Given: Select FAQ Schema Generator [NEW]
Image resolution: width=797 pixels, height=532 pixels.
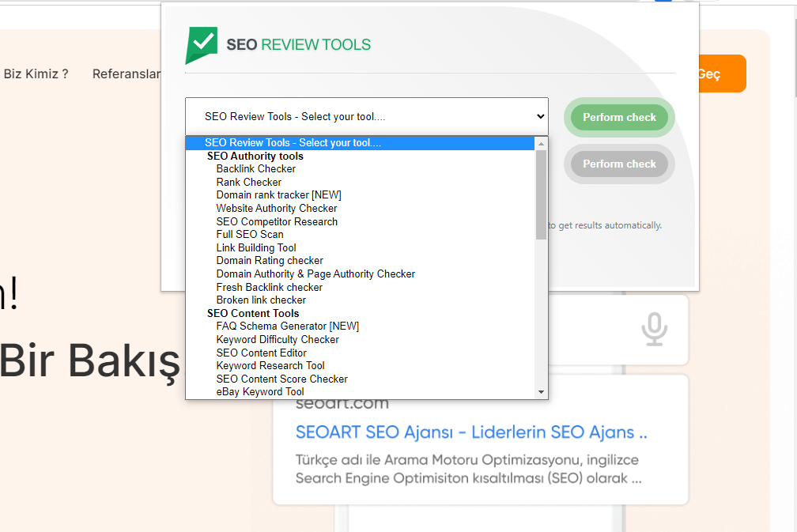Looking at the screenshot, I should [287, 326].
